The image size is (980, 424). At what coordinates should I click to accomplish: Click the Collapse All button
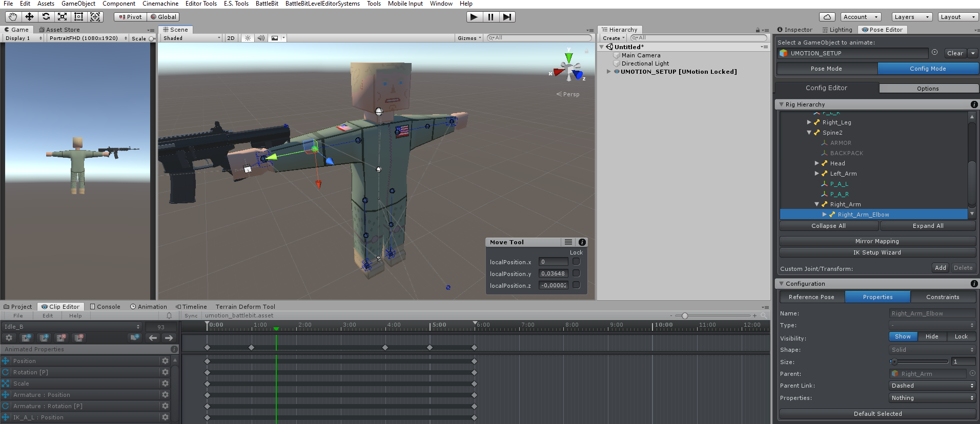click(x=828, y=226)
